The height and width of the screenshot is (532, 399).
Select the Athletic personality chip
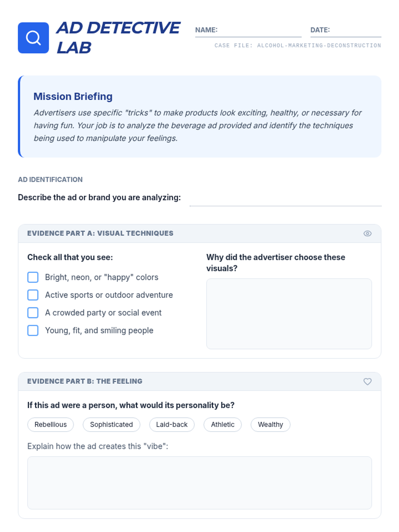(223, 425)
